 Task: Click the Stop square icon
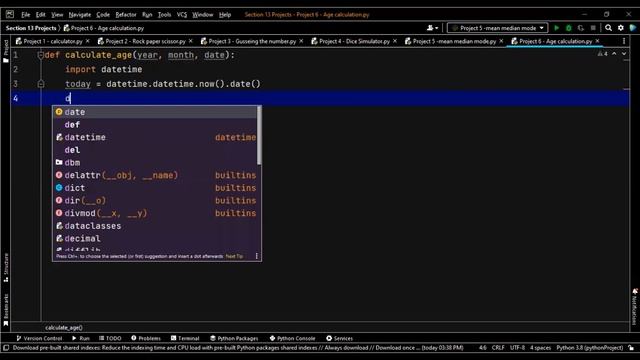[x=593, y=28]
